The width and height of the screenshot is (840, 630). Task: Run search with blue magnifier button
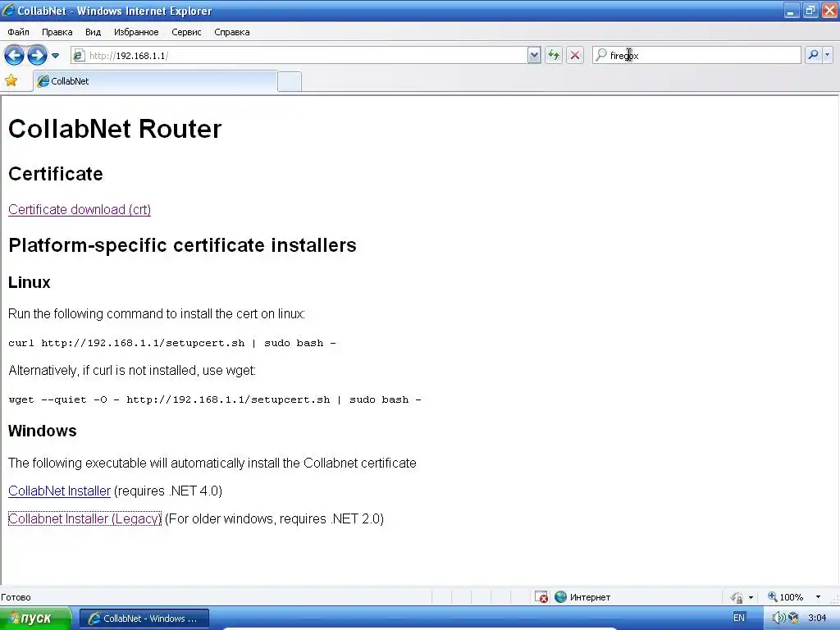pos(813,55)
